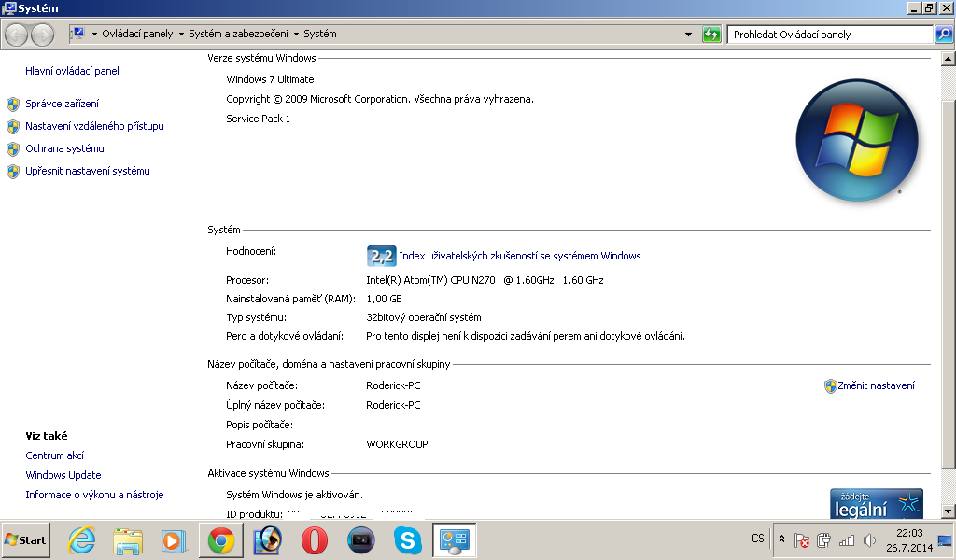956x560 pixels.
Task: Click 32bitový operační systém text
Action: pos(424,317)
